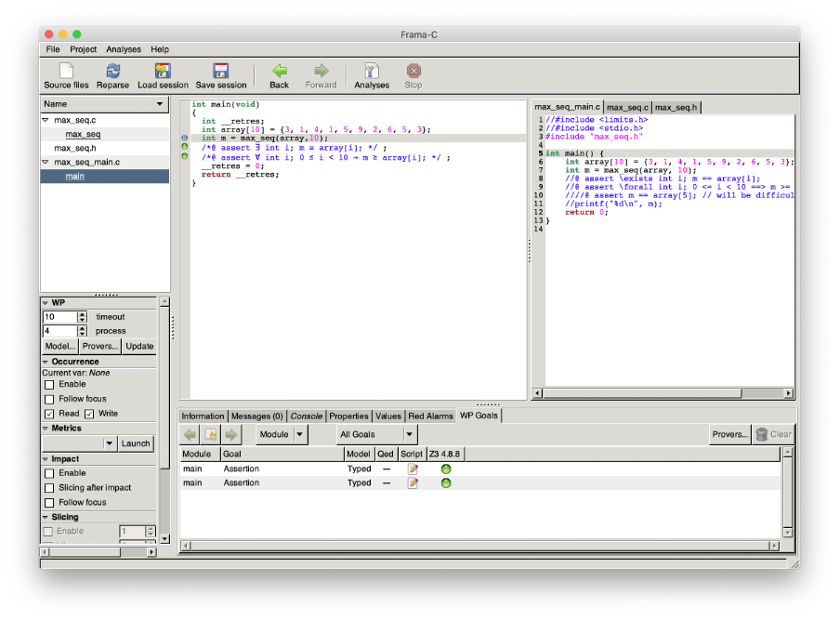Open the Help menu
The width and height of the screenshot is (840, 621).
(x=160, y=49)
